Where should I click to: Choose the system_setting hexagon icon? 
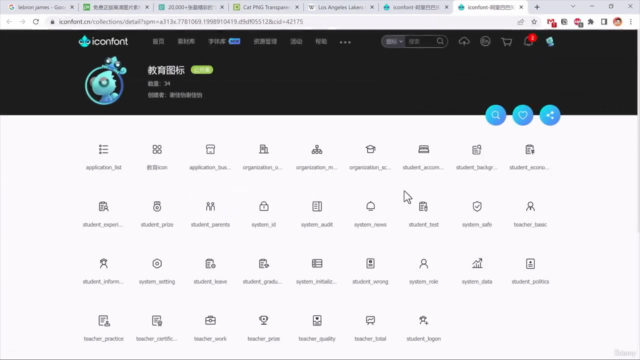coord(157,264)
